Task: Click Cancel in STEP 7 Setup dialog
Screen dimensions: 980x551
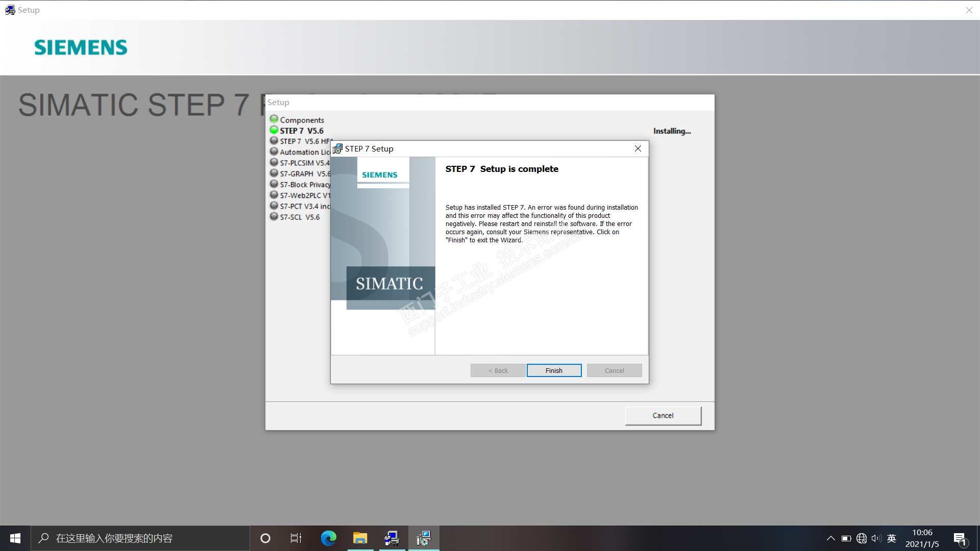Action: click(x=614, y=370)
